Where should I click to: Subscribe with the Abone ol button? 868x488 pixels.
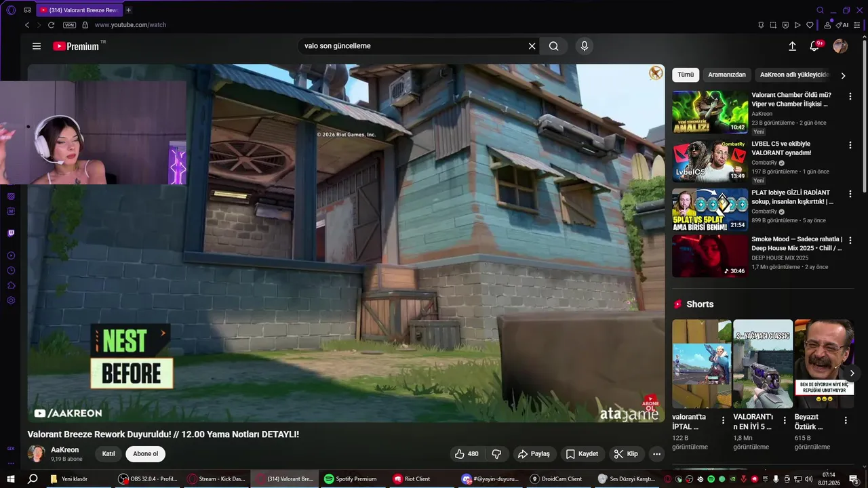tap(146, 454)
